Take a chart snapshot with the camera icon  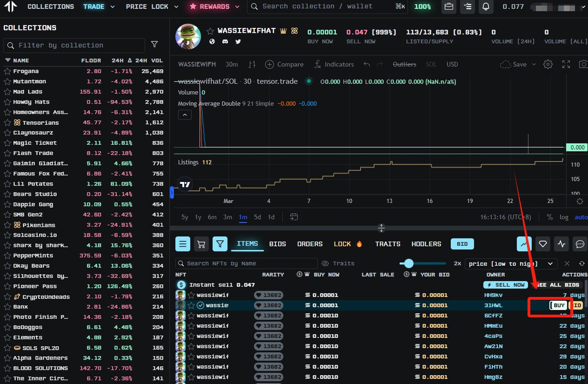[x=583, y=64]
